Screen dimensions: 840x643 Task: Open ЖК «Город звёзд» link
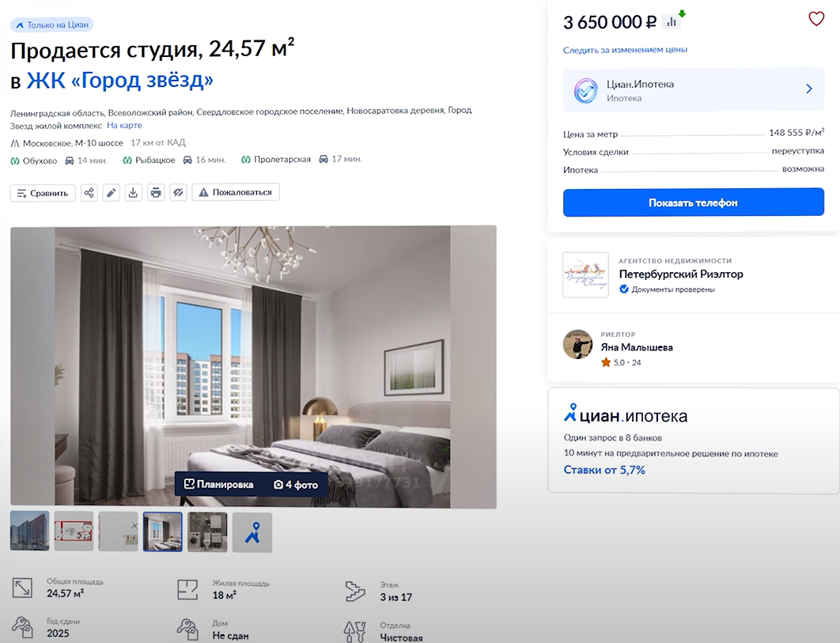coord(120,81)
